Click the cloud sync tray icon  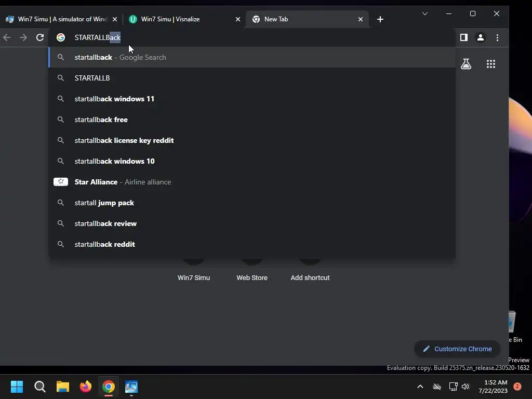437,387
